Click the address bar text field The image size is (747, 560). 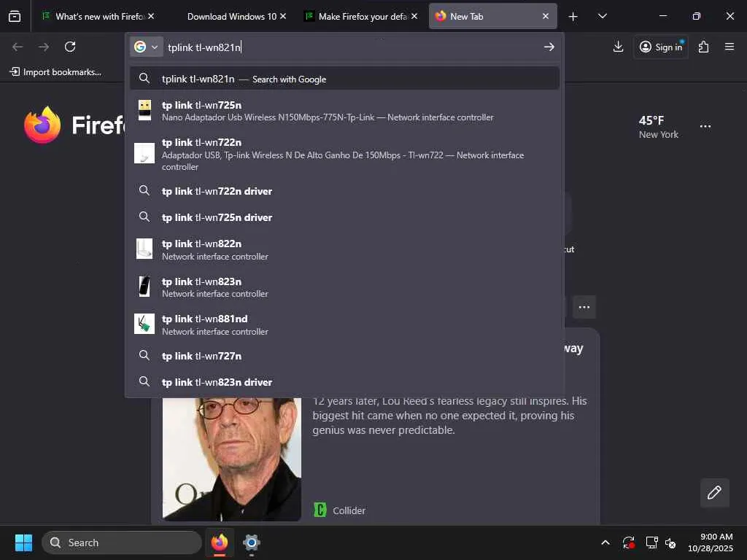point(352,47)
